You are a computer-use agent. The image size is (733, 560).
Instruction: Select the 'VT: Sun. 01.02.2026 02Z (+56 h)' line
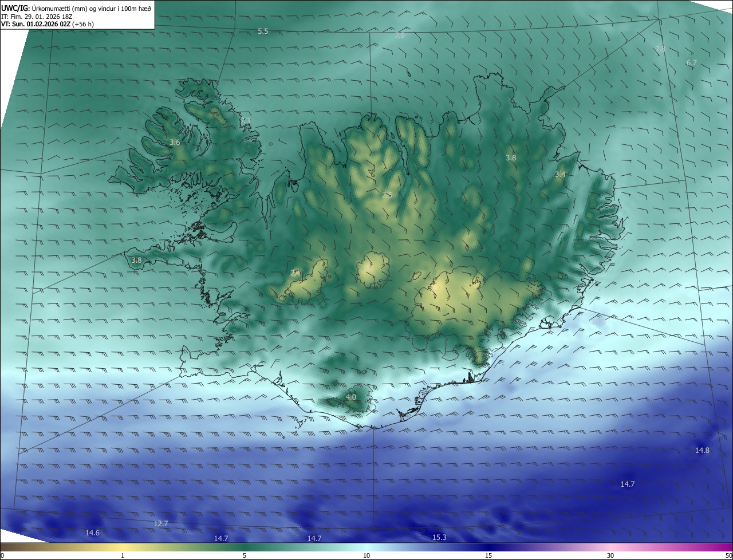pos(48,24)
